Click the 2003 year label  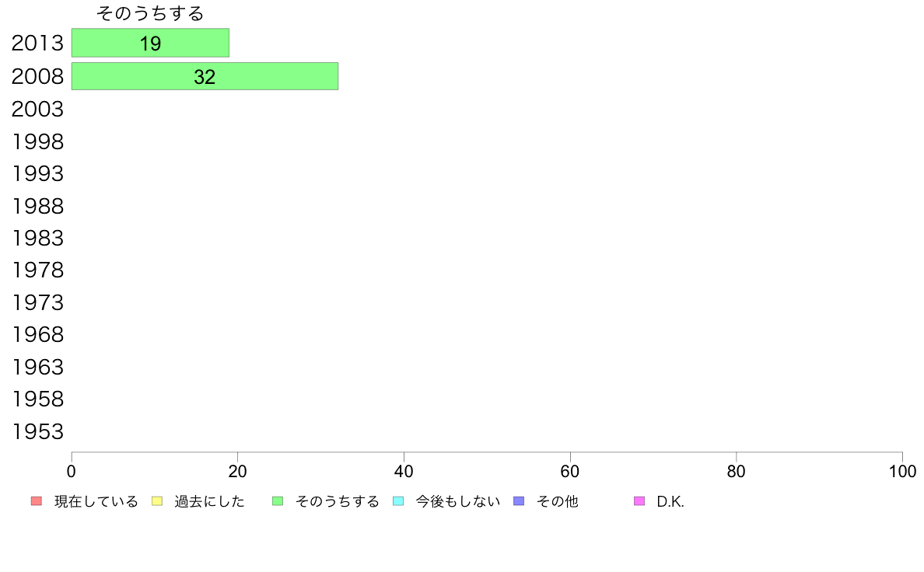coord(37,109)
